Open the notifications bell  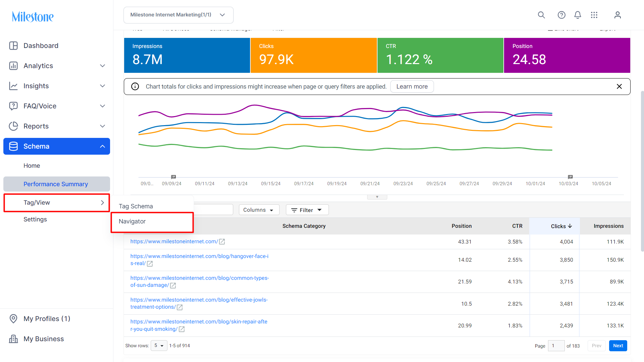tap(578, 15)
